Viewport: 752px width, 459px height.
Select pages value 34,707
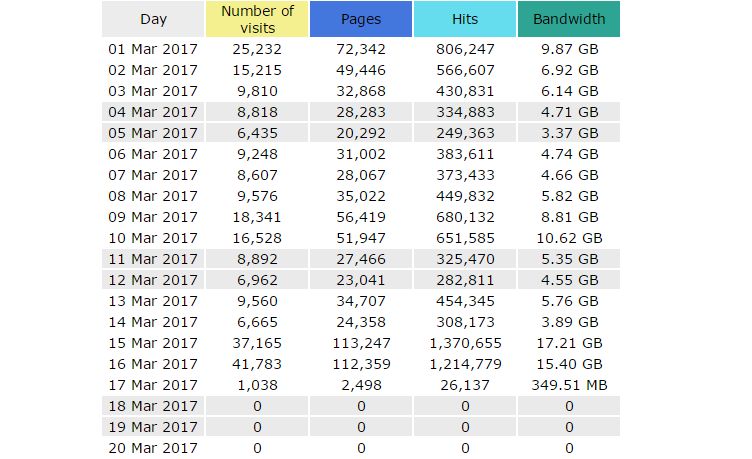pyautogui.click(x=361, y=301)
